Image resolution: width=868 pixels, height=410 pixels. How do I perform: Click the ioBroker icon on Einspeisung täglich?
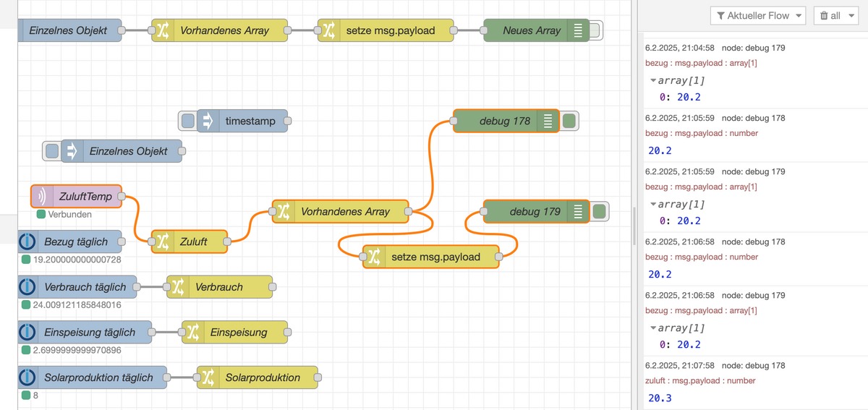[x=27, y=332]
